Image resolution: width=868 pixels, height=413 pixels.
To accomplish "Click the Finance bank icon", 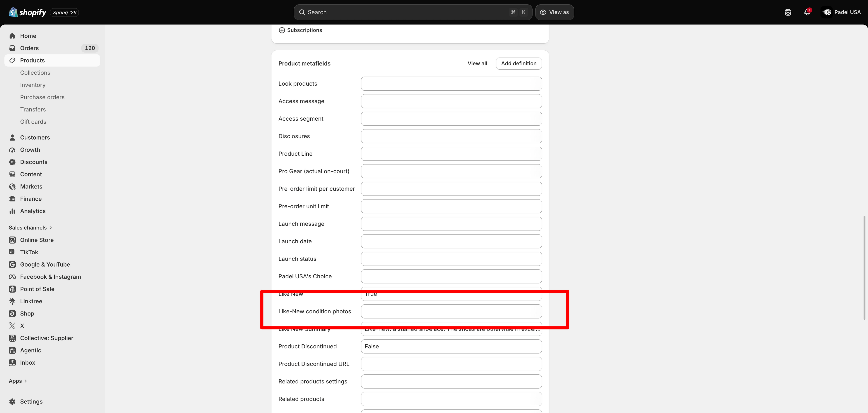I will click(x=12, y=199).
